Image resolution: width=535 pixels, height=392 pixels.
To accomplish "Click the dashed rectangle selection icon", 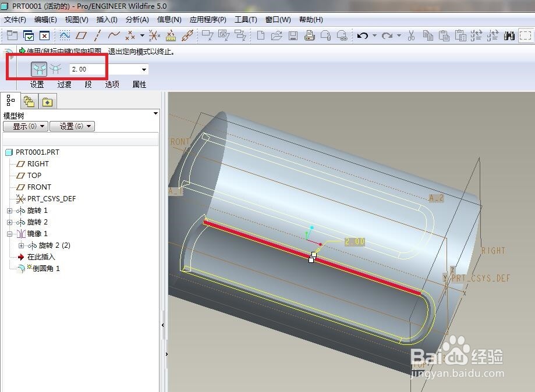I will click(526, 35).
